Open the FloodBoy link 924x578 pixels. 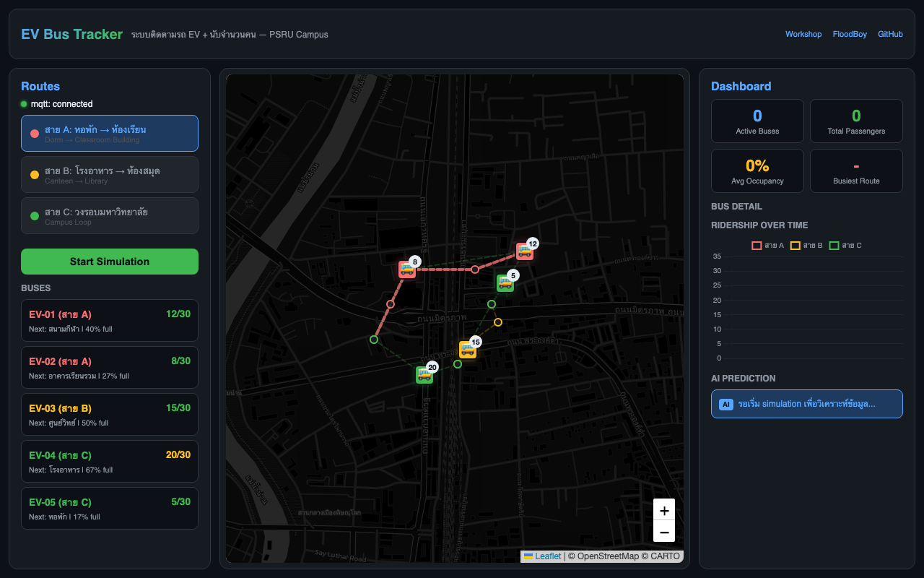(x=850, y=34)
